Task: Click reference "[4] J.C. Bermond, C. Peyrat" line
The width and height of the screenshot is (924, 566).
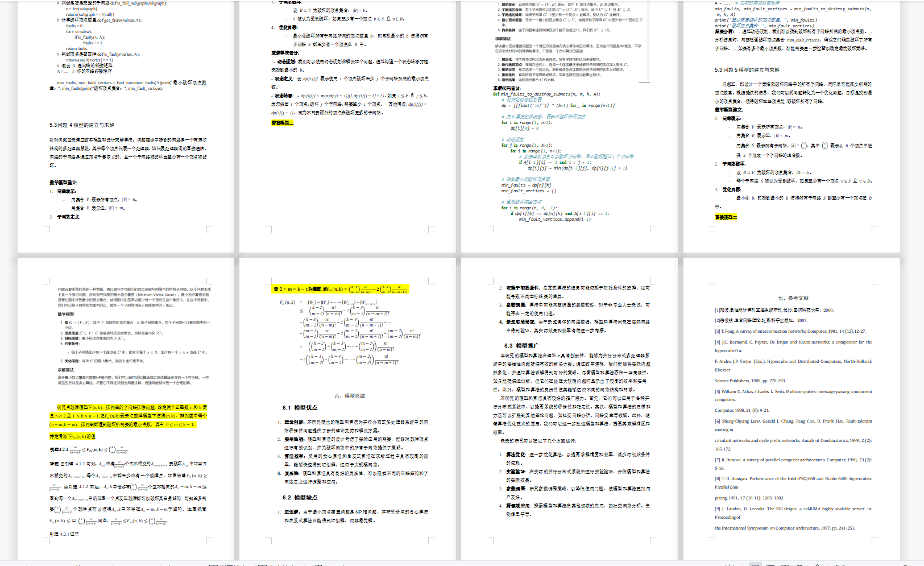Action: [793, 342]
